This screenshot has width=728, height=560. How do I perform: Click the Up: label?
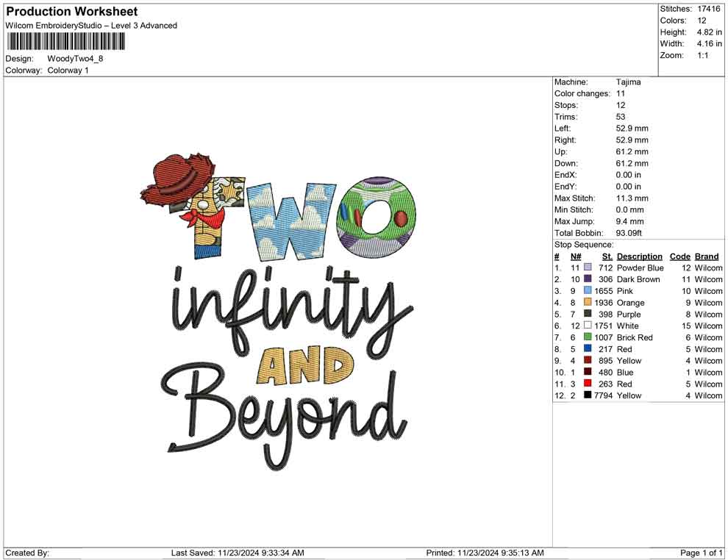click(560, 151)
